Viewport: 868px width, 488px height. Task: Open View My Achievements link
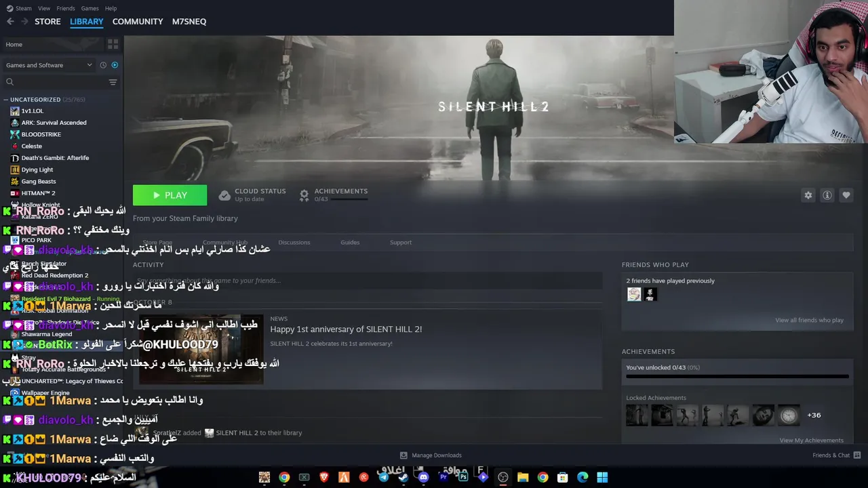pos(811,441)
